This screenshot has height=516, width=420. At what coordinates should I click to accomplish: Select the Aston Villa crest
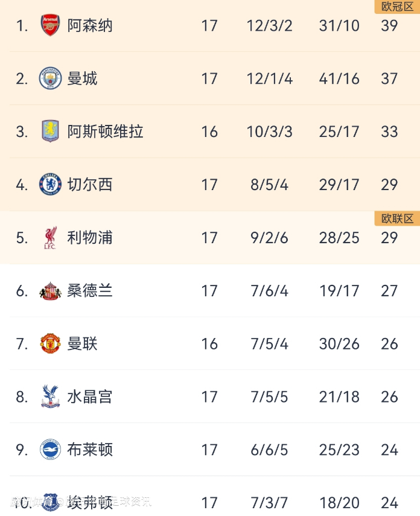50,132
